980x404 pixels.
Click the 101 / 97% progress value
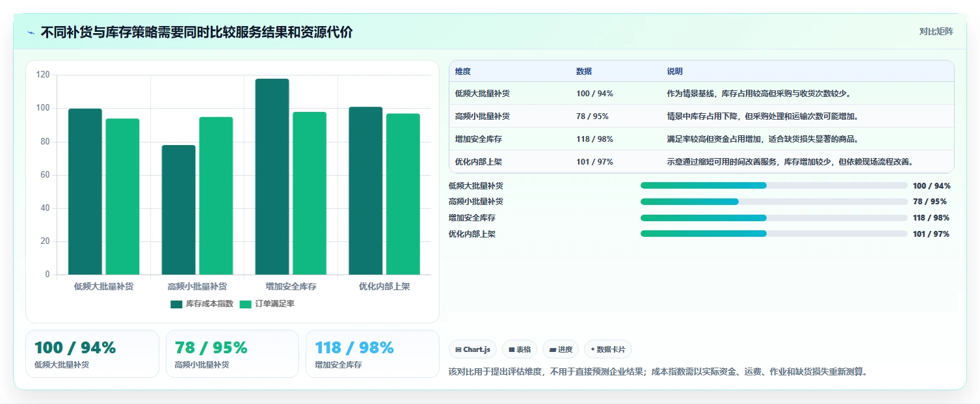pyautogui.click(x=931, y=234)
